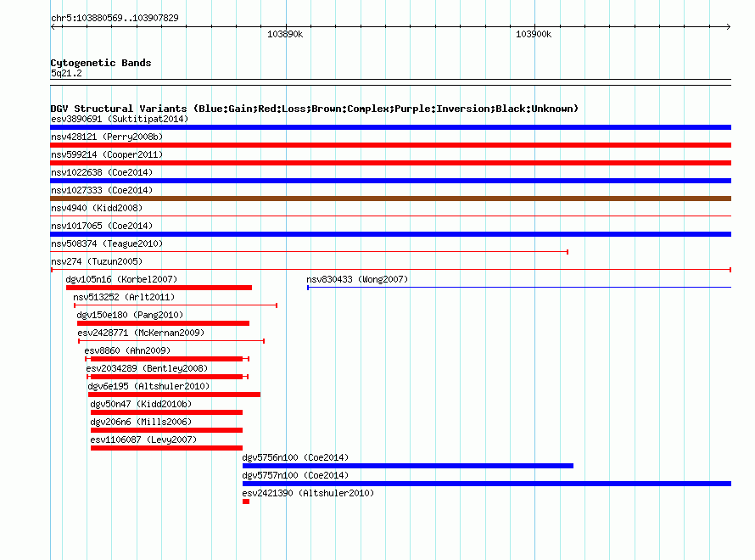Click the 103890k ruler tick label
Viewport: 755px width, 560px height.
(285, 34)
